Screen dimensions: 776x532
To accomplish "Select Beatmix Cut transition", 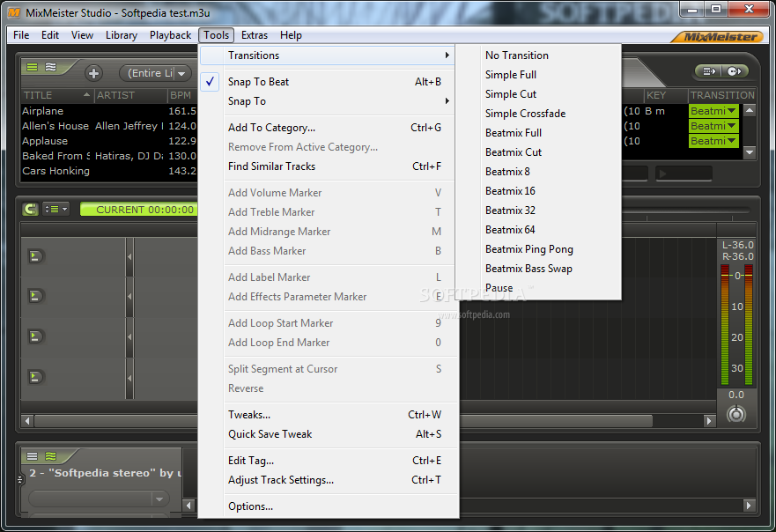I will (538, 152).
